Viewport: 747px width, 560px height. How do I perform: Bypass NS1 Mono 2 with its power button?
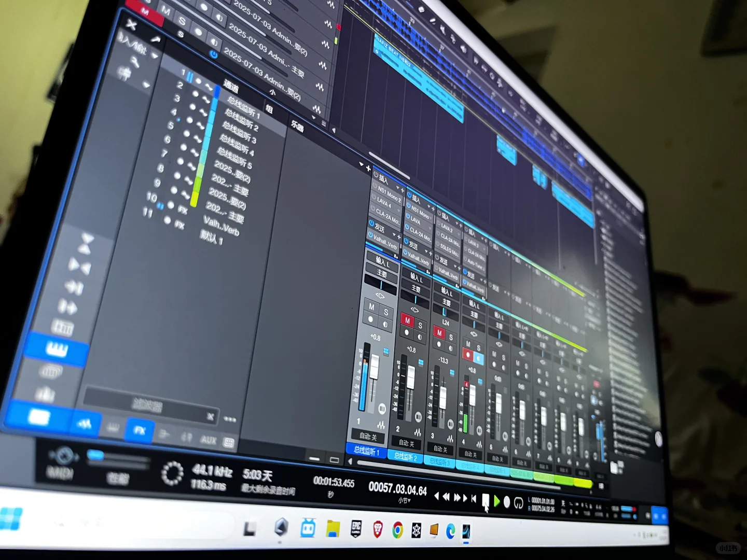click(x=375, y=185)
